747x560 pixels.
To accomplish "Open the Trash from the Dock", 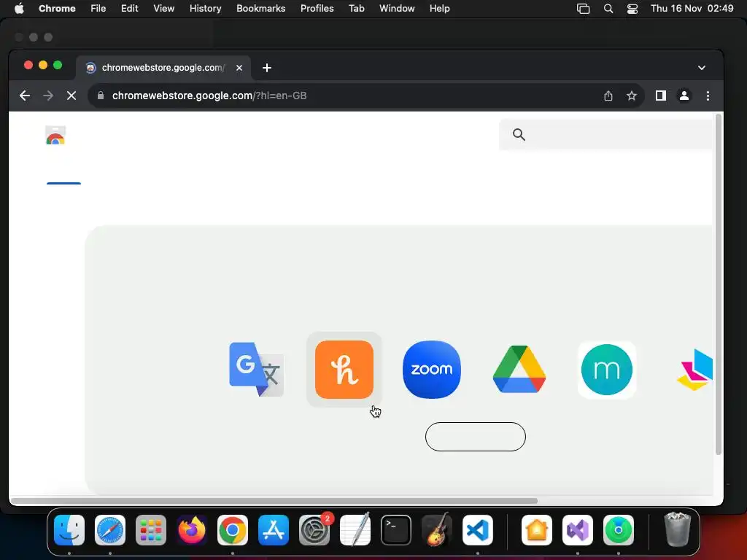I will click(x=677, y=529).
